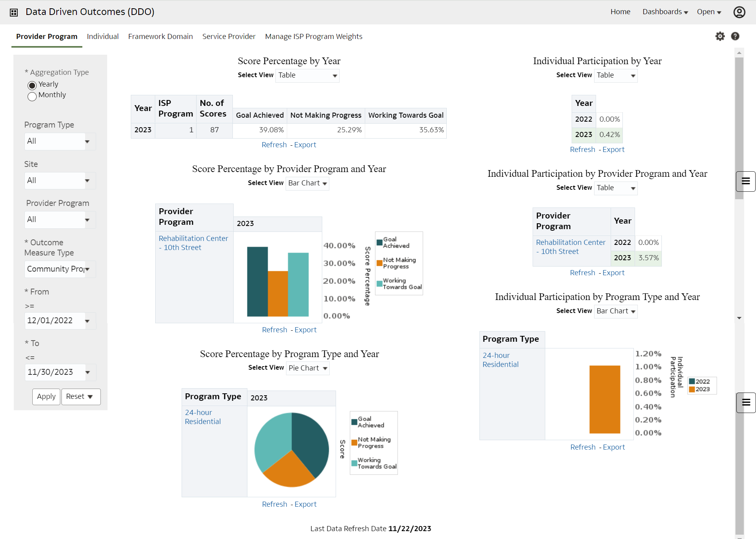Refresh the Score Percentage by Year table
The width and height of the screenshot is (756, 539).
tap(274, 144)
